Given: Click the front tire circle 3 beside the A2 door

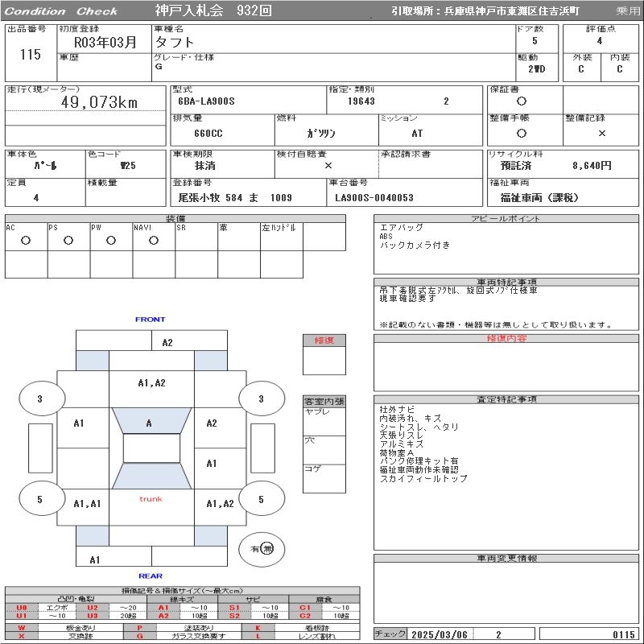Looking at the screenshot, I should point(262,398).
